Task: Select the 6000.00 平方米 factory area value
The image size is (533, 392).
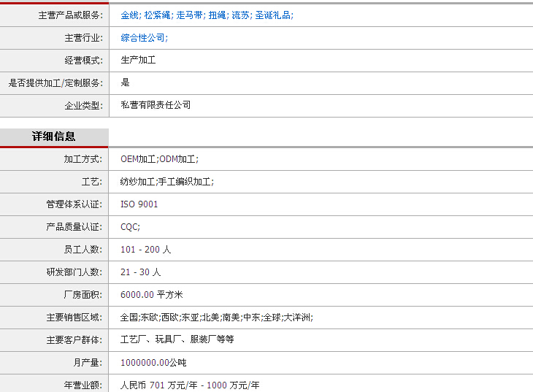Action: (x=151, y=295)
